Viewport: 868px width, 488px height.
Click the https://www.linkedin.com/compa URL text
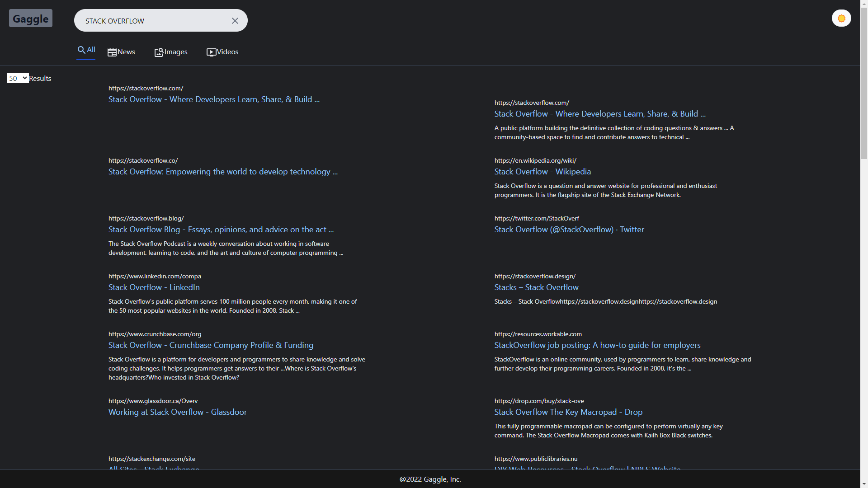tap(155, 276)
